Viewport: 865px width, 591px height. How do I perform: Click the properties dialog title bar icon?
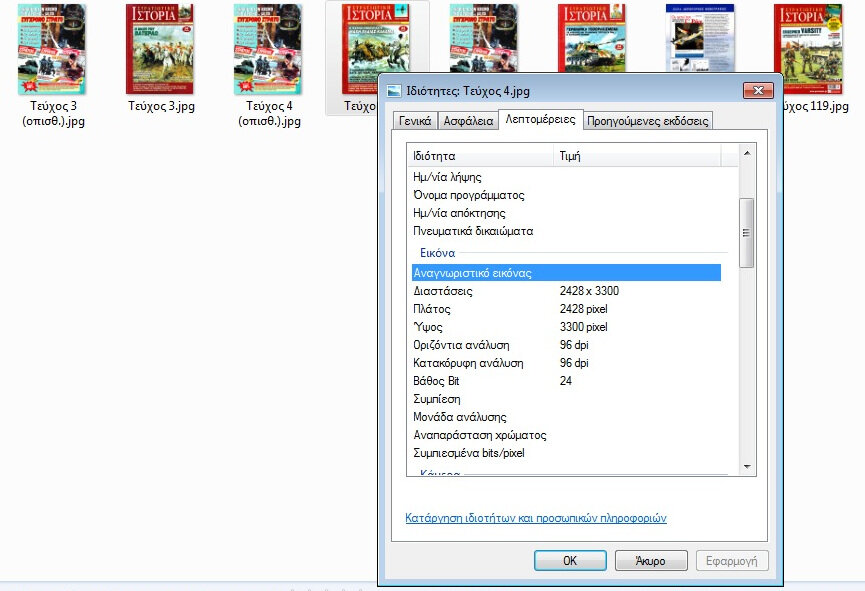(393, 91)
